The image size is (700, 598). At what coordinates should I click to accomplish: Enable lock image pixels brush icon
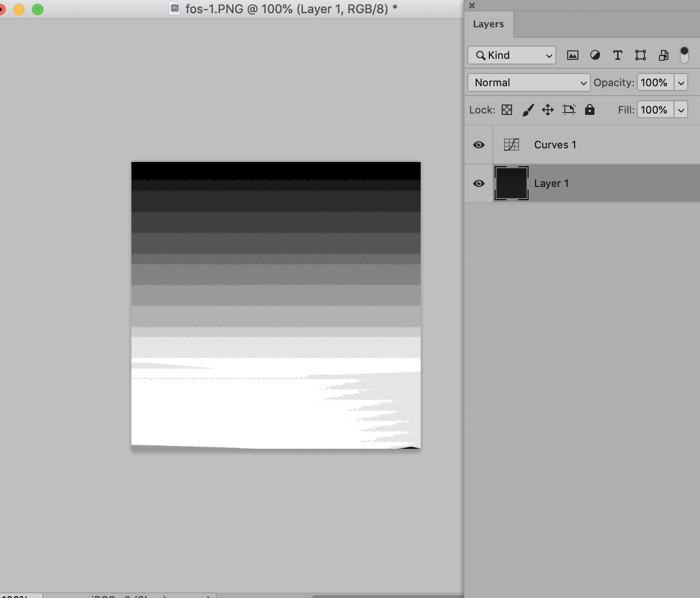click(528, 109)
